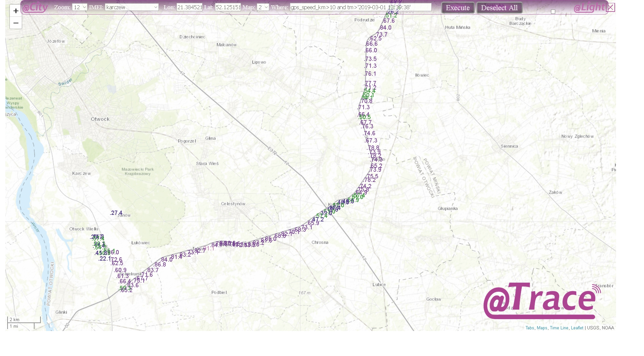Click the 71.3 speed marker below 73.5
Screen dimensions: 644x356
pyautogui.click(x=370, y=66)
